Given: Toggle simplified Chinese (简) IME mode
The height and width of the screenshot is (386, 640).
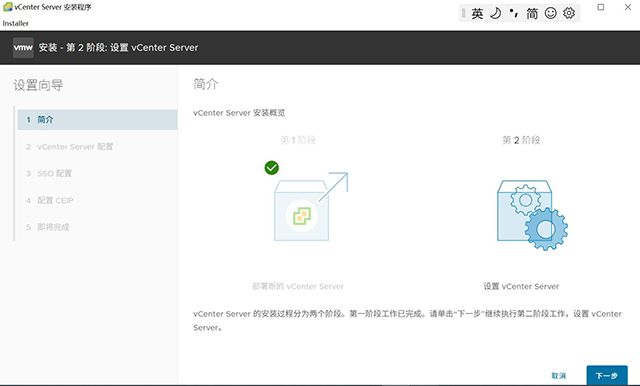Looking at the screenshot, I should [x=532, y=13].
